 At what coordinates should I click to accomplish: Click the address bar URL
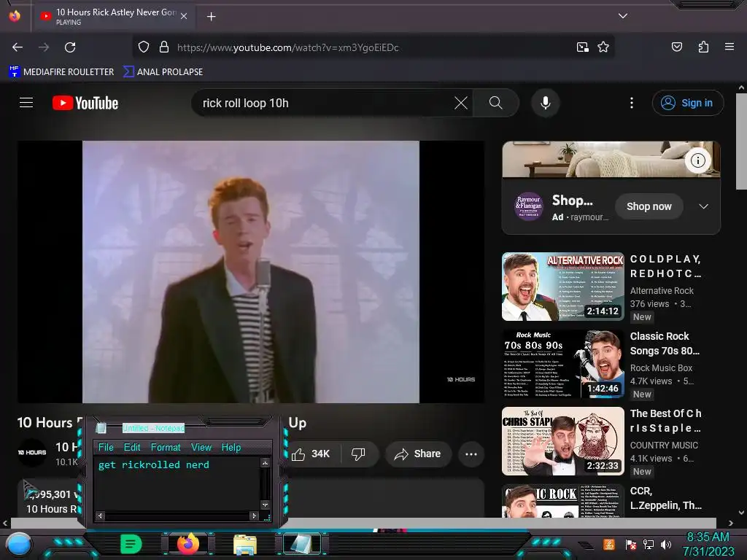pyautogui.click(x=287, y=47)
